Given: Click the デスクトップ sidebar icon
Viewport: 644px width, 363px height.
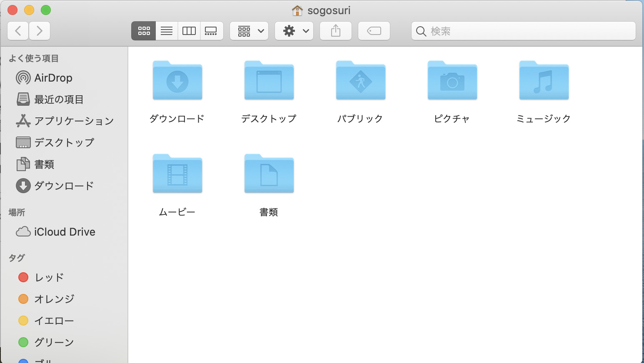Looking at the screenshot, I should point(23,142).
